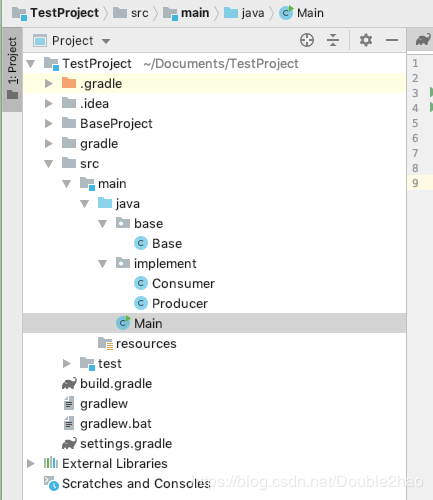433x500 pixels.
Task: Hide the Project tool window with minus icon
Action: pyautogui.click(x=392, y=40)
